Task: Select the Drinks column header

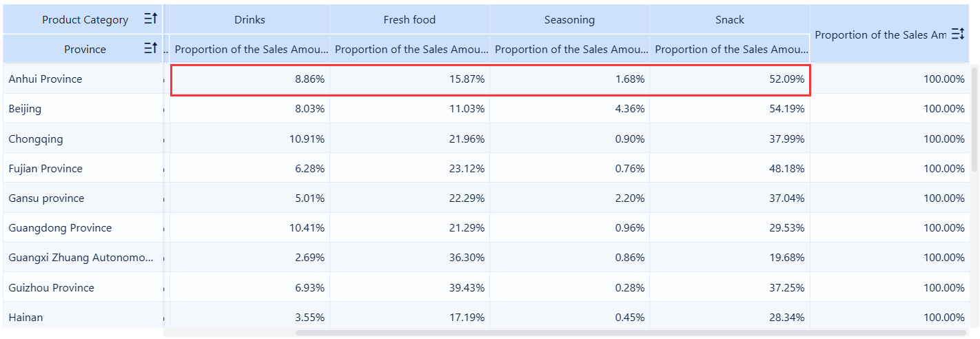Action: pyautogui.click(x=249, y=19)
